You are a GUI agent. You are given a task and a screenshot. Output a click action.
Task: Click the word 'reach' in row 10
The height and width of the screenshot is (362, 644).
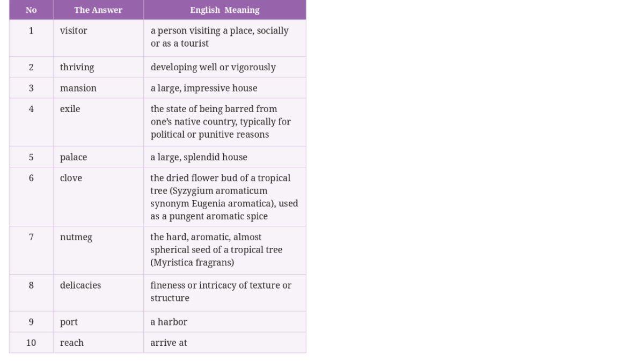pyautogui.click(x=72, y=343)
